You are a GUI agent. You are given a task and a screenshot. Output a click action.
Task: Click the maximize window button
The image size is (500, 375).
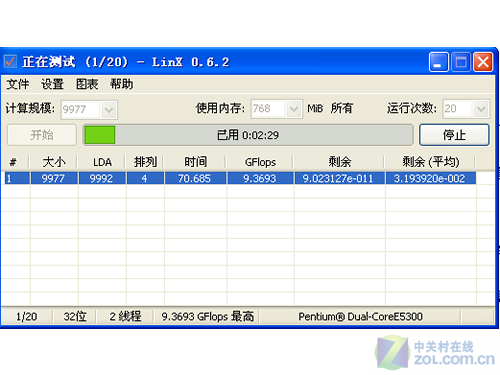[461, 62]
